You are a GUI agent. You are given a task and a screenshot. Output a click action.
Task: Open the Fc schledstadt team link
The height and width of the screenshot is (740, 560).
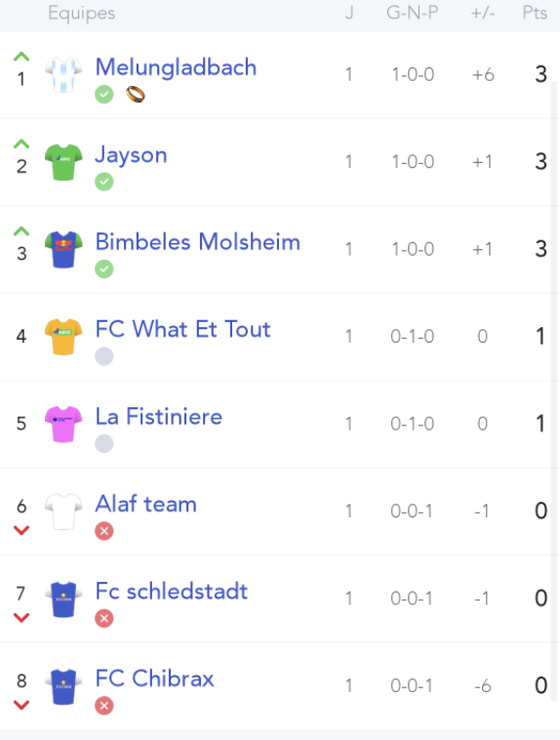tap(172, 591)
